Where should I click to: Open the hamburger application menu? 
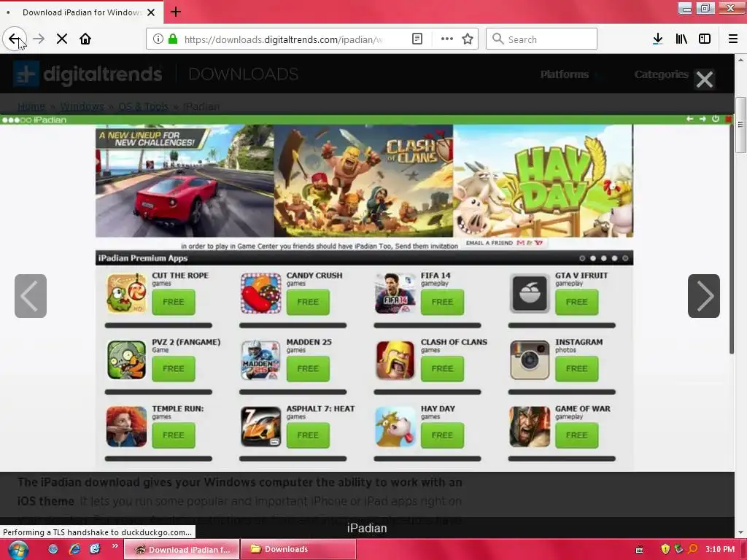(x=733, y=39)
